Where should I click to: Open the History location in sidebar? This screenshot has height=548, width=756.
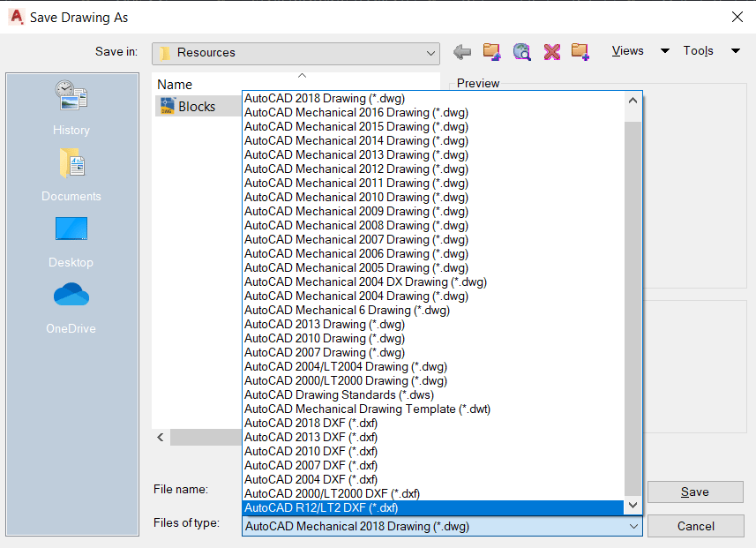pos(71,107)
